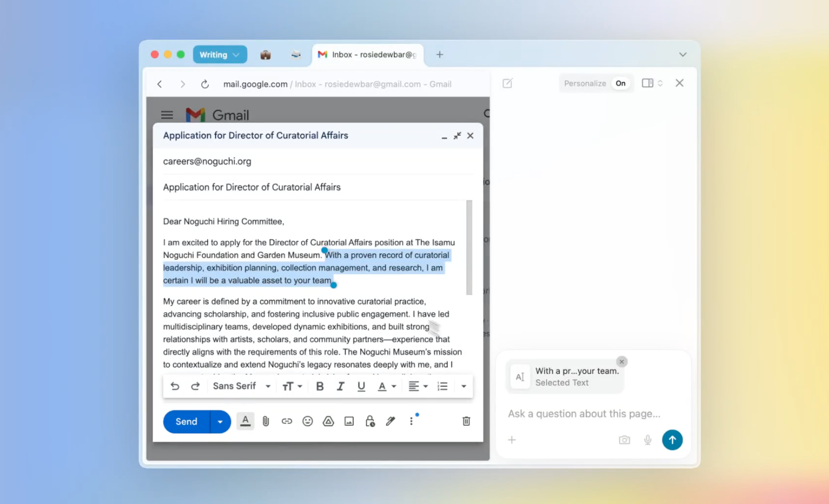
Task: Switch to the books pinned tab
Action: click(x=296, y=54)
